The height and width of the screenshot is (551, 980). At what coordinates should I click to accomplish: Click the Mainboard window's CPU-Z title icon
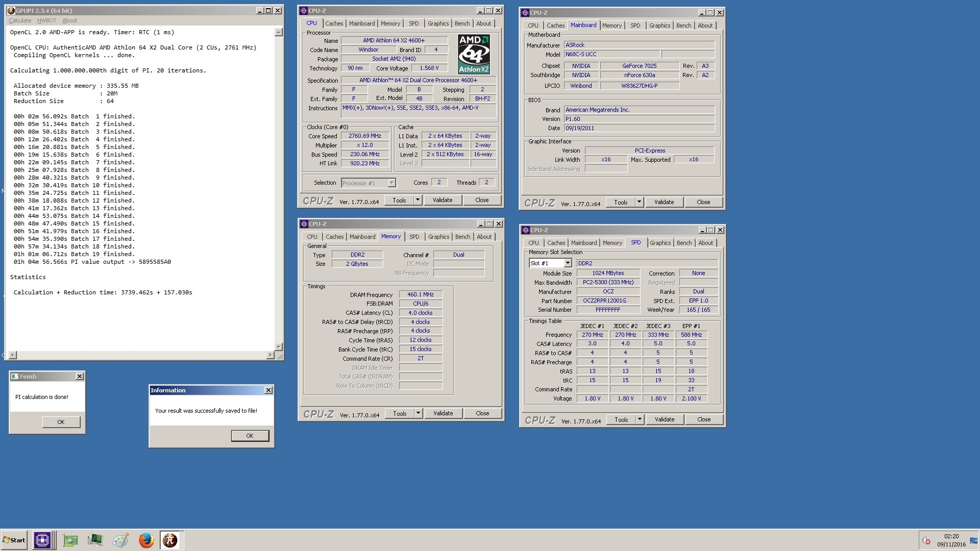coord(525,13)
